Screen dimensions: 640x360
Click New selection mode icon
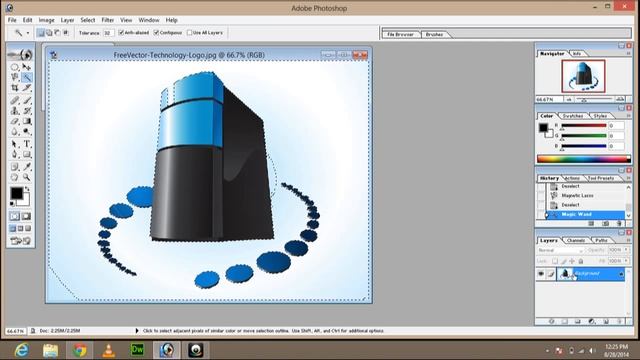coord(40,33)
